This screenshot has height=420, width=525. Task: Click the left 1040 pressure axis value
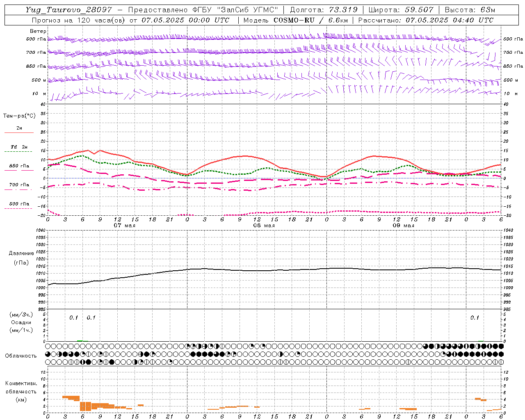[x=41, y=230]
